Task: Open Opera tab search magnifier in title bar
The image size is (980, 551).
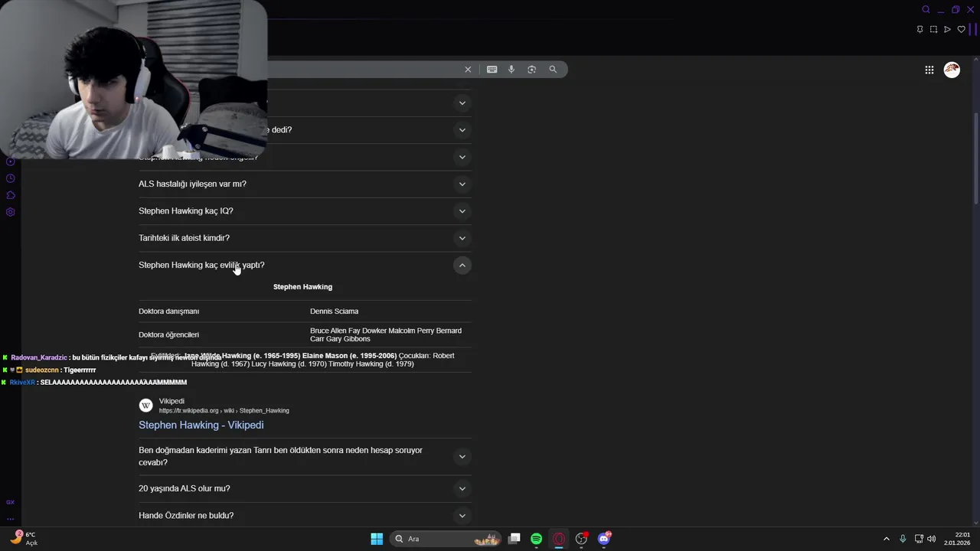Action: click(926, 10)
